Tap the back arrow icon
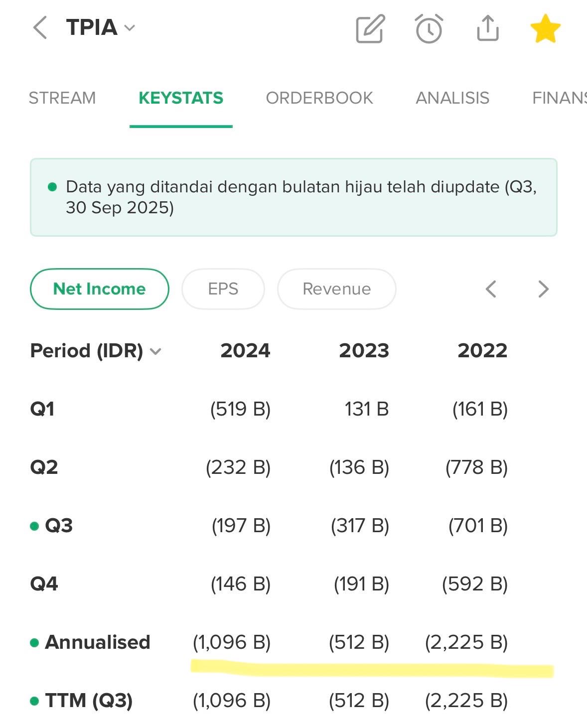Screen dimensions: 587x728 point(40,27)
